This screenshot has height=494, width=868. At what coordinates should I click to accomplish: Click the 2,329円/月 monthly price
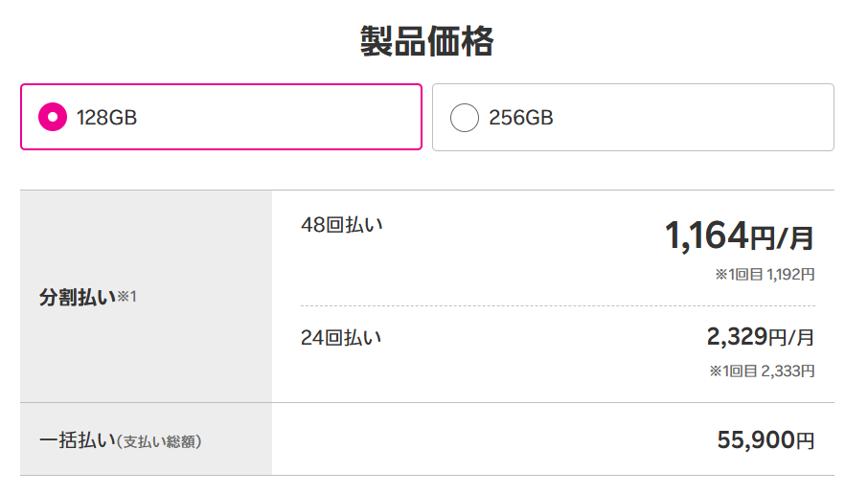click(x=760, y=337)
